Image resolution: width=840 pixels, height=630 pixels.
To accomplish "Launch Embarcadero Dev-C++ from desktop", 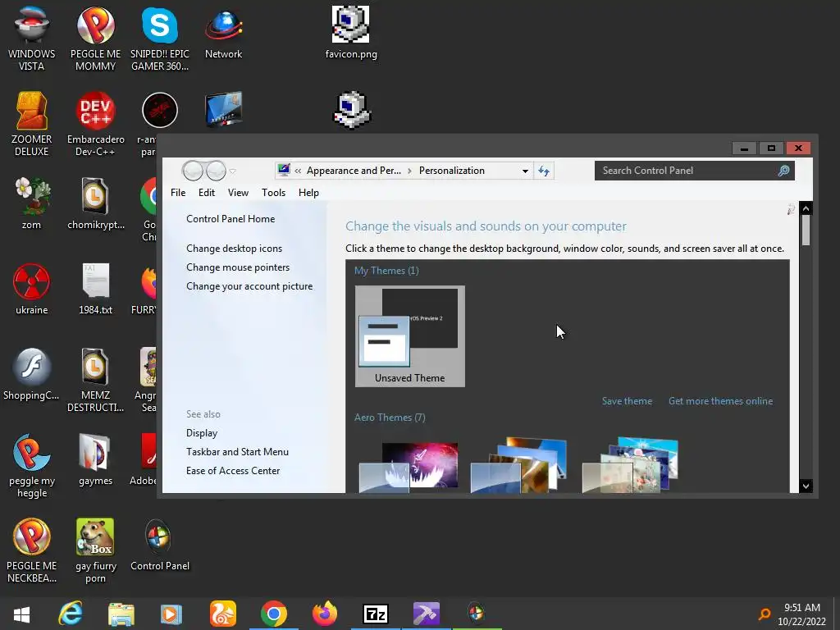I will pos(95,124).
